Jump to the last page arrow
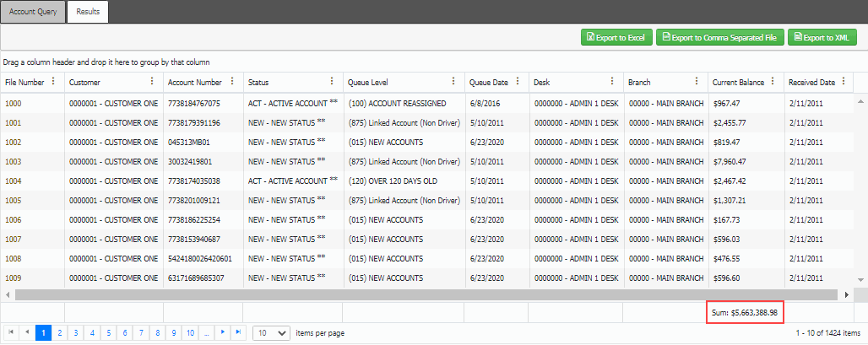Viewport: 868px width, 345px height. point(238,333)
